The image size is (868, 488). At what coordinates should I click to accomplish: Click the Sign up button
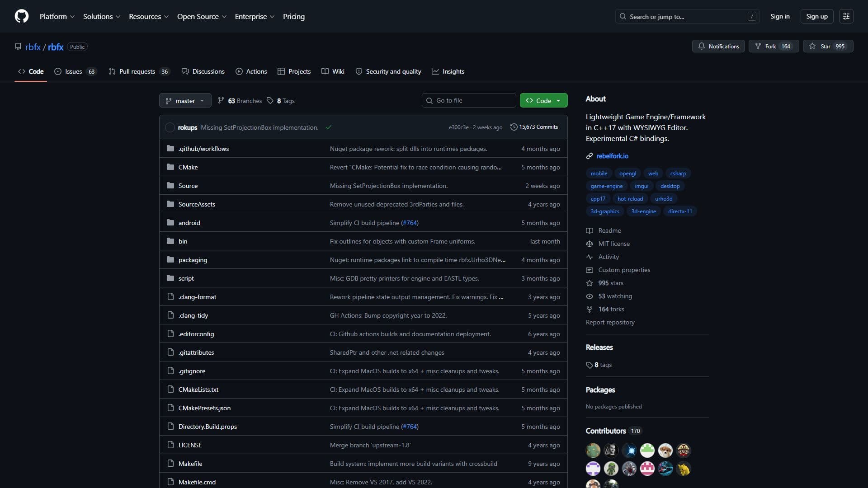(817, 16)
